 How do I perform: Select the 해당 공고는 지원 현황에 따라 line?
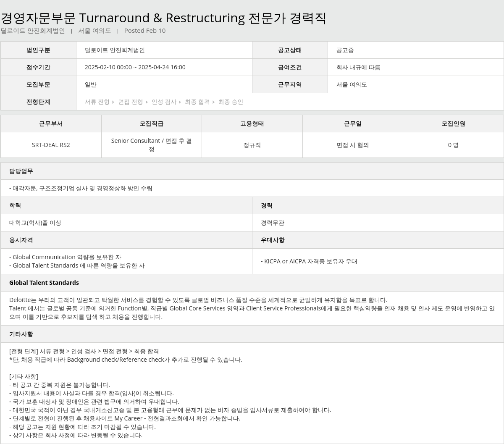(82, 427)
